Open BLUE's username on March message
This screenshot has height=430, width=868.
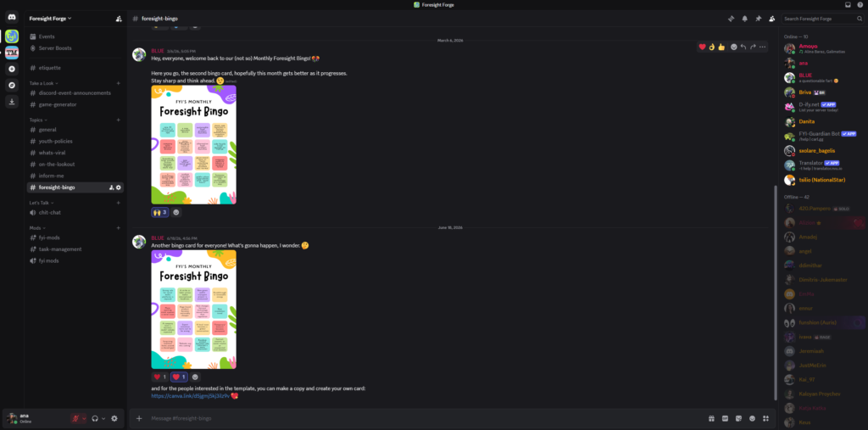[x=157, y=51]
